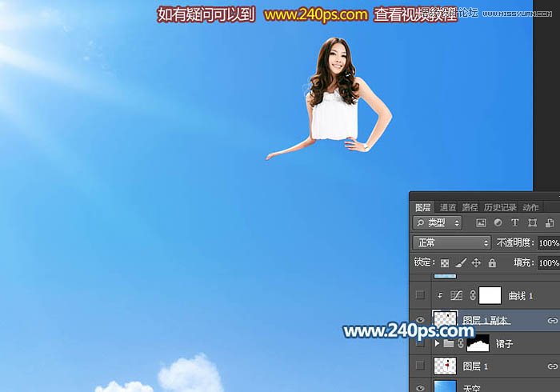Filter layers by text type
This screenshot has width=560, height=392.
(514, 222)
